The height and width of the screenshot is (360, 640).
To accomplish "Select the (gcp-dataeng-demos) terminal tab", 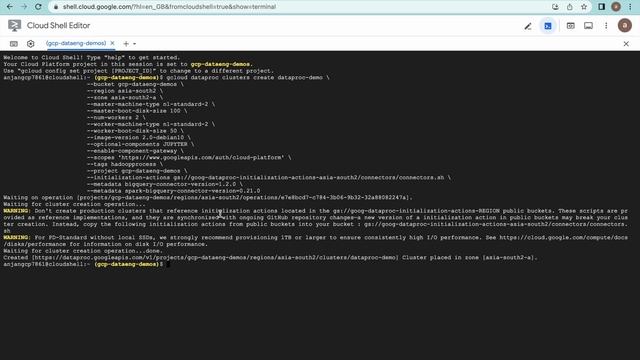I will click(x=76, y=43).
